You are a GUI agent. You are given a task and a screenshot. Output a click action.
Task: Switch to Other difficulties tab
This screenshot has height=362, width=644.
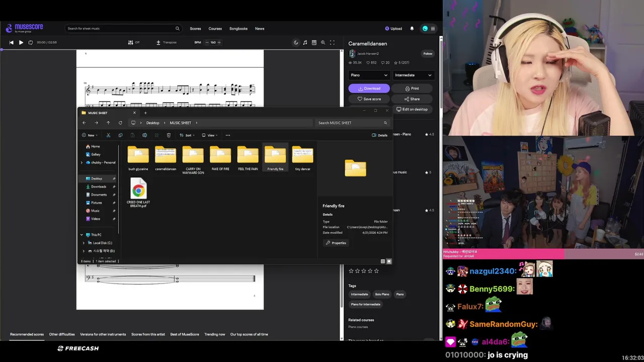pos(62,334)
